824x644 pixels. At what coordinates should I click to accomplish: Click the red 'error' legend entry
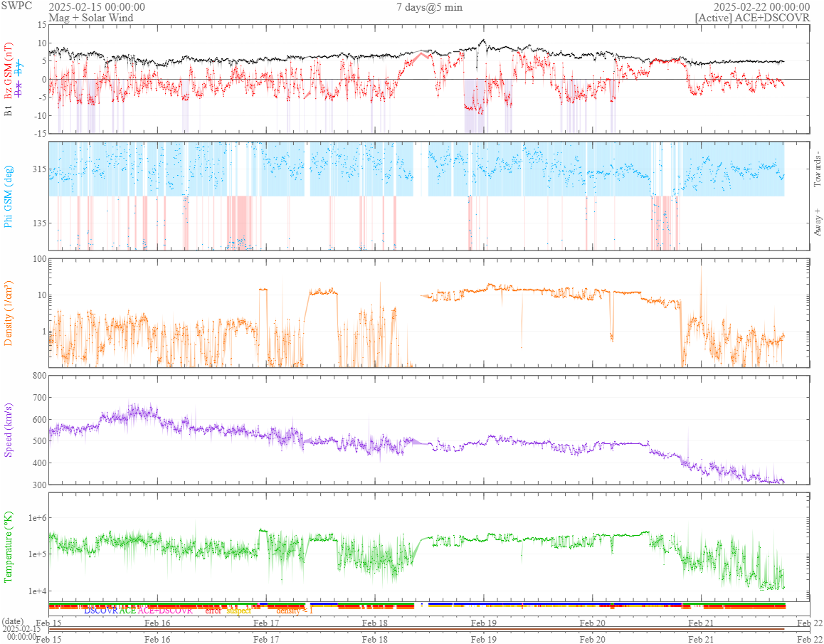click(x=213, y=611)
